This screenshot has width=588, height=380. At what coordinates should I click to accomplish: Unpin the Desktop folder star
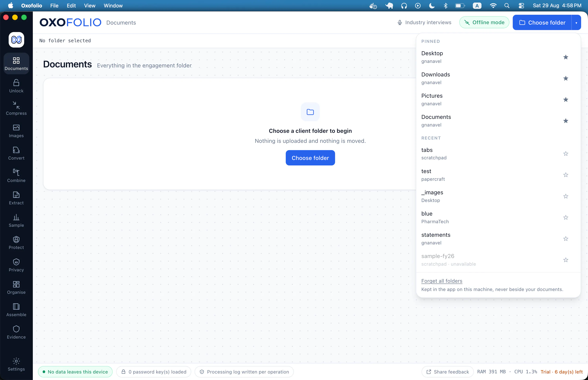[x=566, y=57]
